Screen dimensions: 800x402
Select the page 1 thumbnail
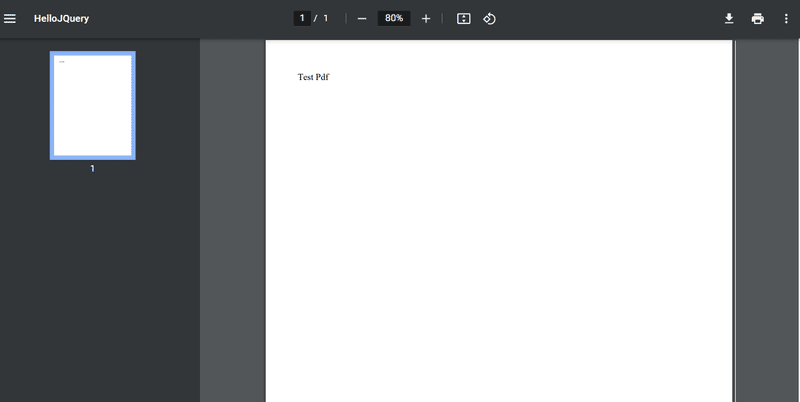point(92,105)
